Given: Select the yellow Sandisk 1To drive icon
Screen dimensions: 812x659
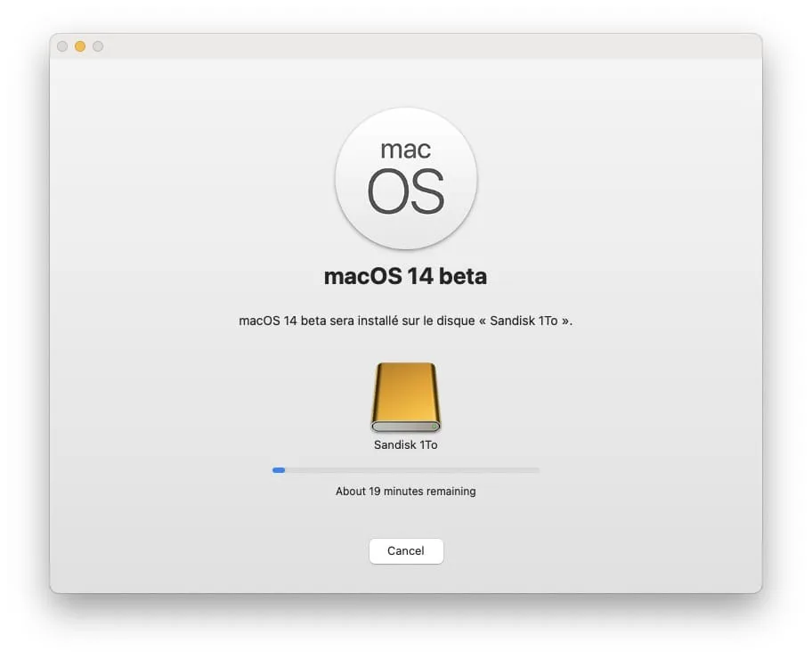Looking at the screenshot, I should (x=405, y=397).
